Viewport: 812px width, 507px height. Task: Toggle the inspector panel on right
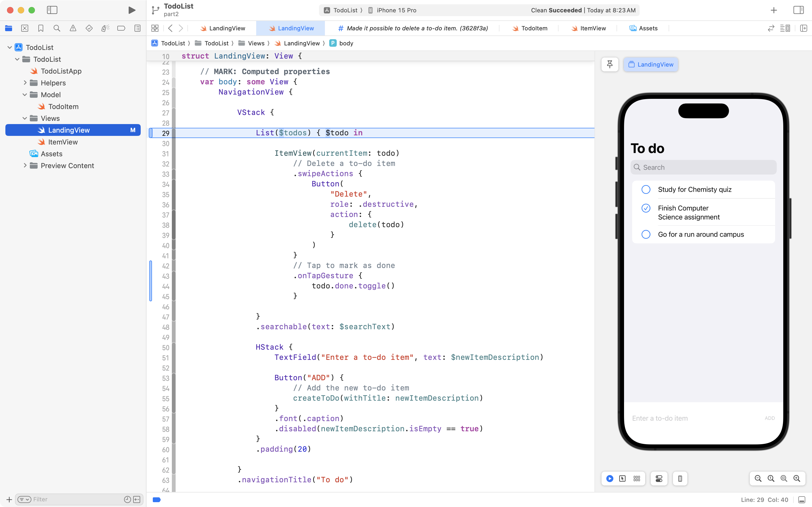tap(798, 10)
